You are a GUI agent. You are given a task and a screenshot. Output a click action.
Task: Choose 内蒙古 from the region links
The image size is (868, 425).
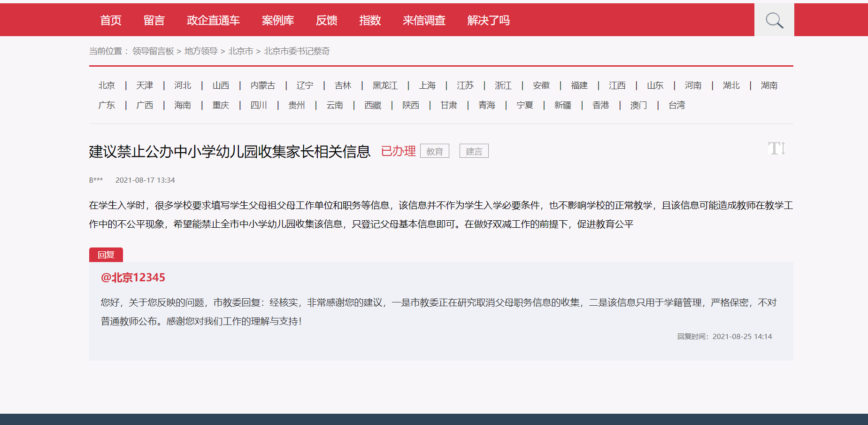(x=262, y=85)
